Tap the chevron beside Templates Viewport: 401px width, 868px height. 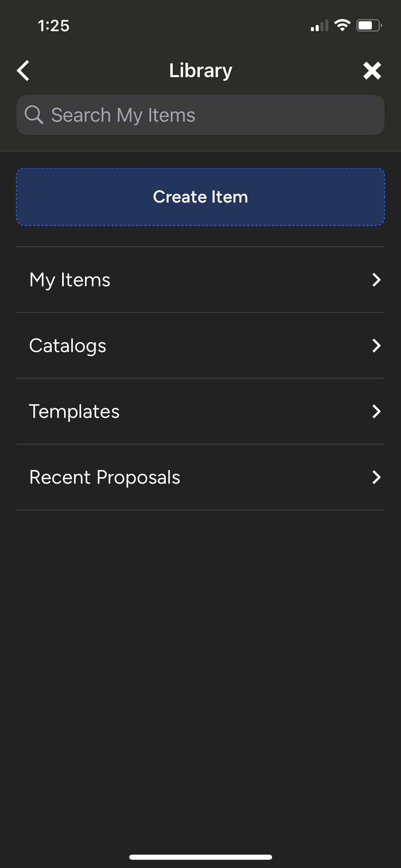376,411
